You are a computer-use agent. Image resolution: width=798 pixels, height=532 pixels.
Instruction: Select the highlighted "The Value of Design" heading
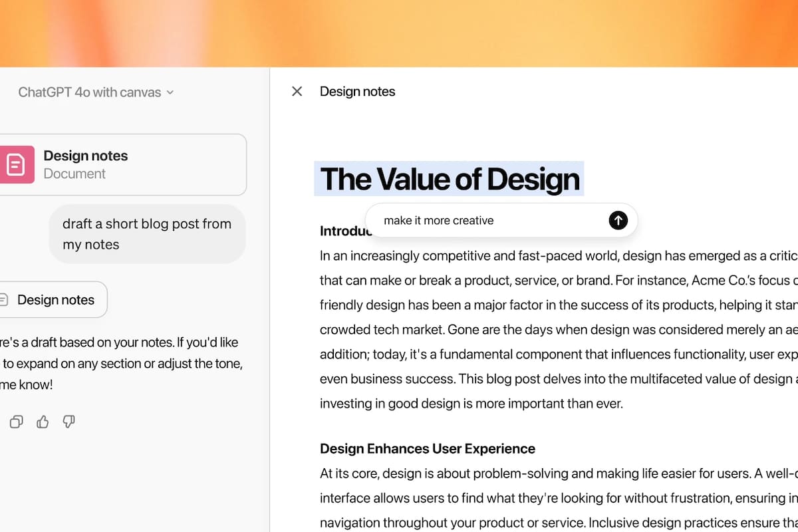tap(450, 179)
